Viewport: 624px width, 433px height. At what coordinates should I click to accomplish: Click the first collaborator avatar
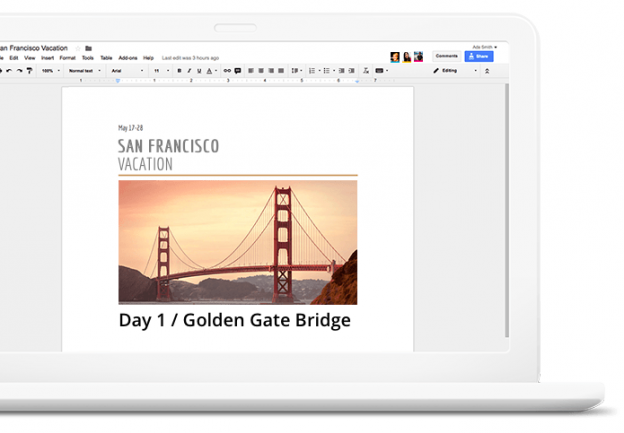click(395, 57)
